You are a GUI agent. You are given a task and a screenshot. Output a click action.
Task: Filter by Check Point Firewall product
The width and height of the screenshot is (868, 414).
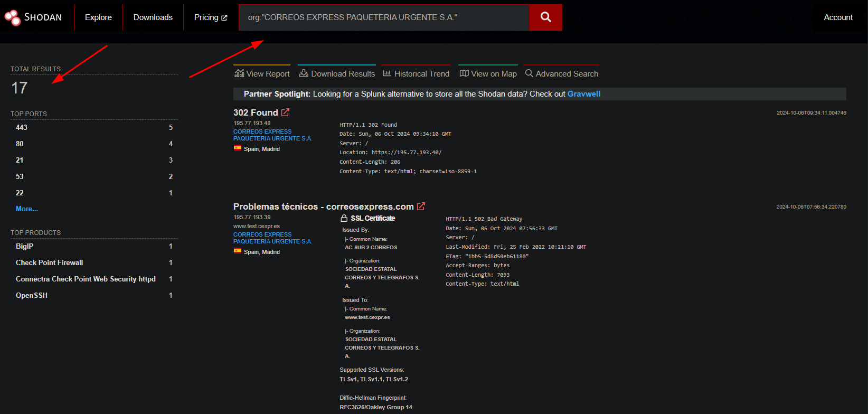94,262
